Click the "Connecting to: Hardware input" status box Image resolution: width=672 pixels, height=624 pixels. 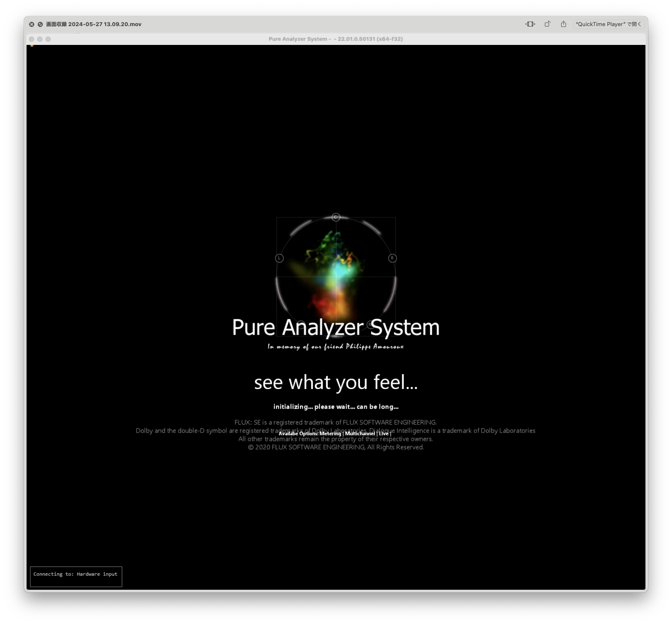click(76, 576)
